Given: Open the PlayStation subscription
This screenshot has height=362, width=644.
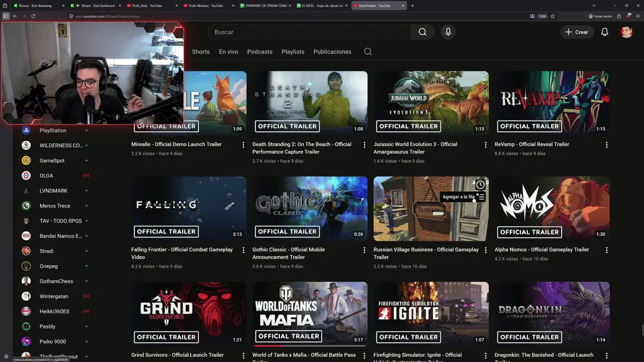Looking at the screenshot, I should tap(53, 130).
